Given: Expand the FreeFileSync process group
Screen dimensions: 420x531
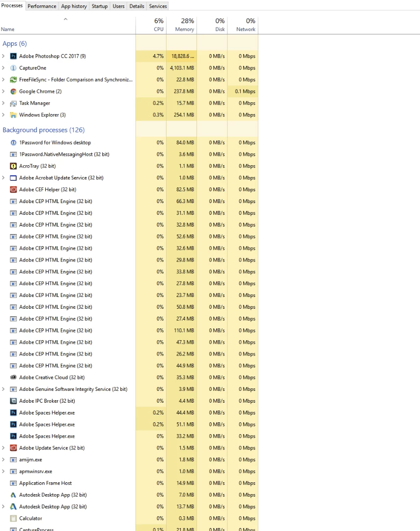Looking at the screenshot, I should coord(3,80).
